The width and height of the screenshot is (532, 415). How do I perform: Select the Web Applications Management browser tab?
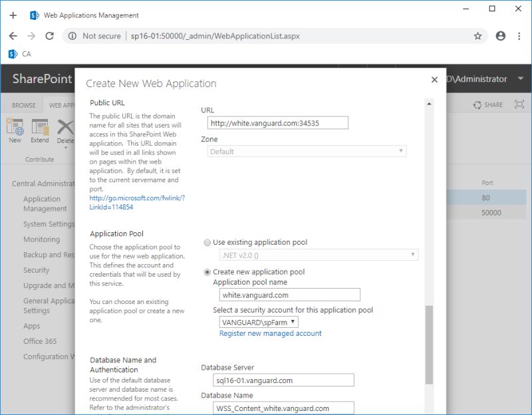(85, 15)
